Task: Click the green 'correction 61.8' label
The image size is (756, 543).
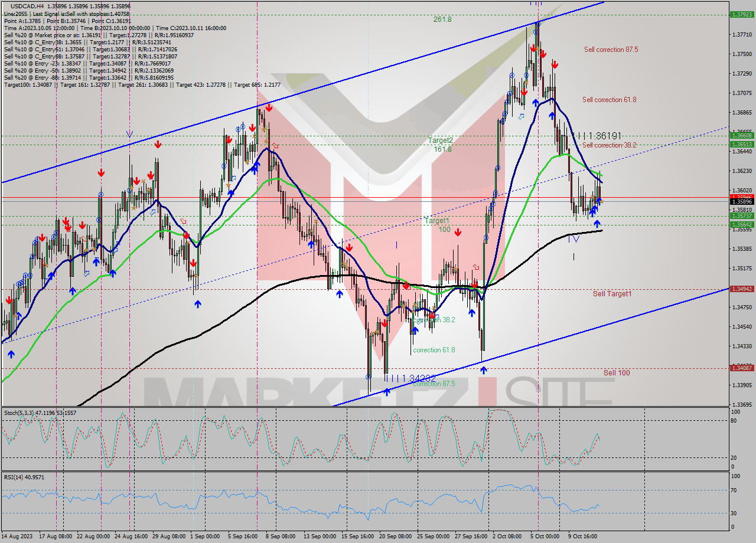Action: tap(434, 350)
